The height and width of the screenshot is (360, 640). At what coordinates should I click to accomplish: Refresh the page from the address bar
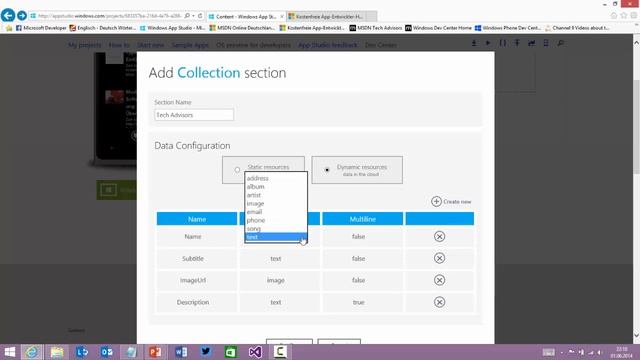(200, 16)
